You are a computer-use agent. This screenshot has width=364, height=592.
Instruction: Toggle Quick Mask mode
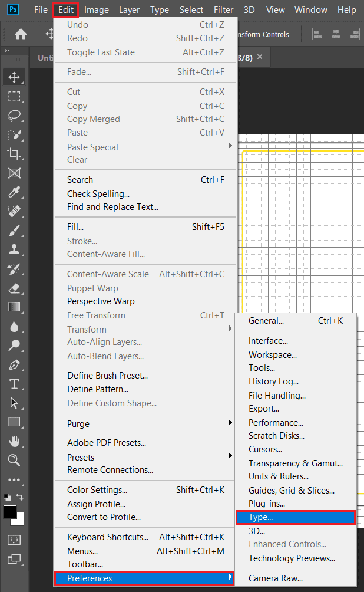coord(14,540)
